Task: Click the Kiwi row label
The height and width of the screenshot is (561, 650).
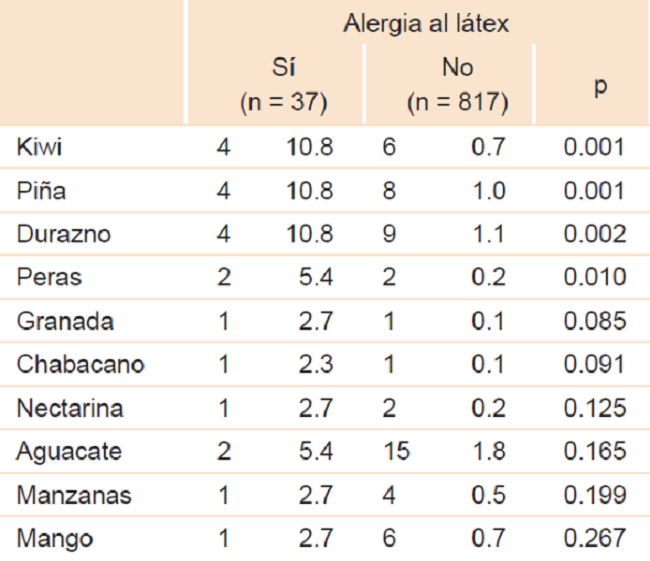Action: click(x=41, y=148)
